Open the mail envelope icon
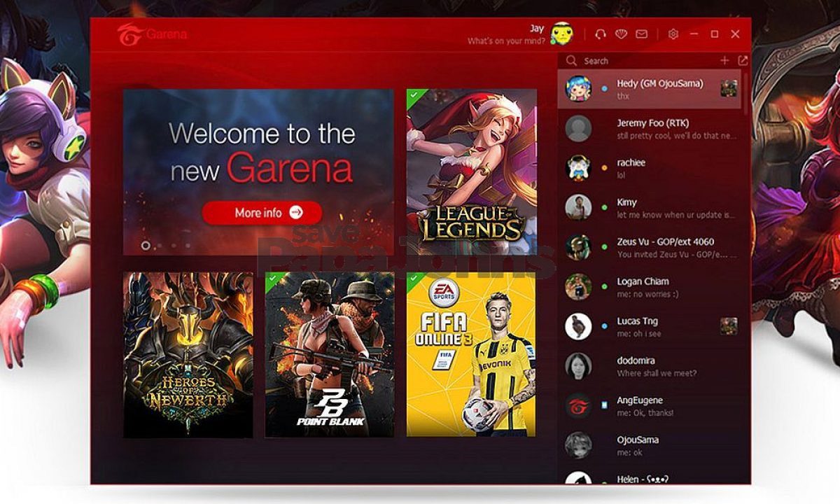 [x=641, y=34]
